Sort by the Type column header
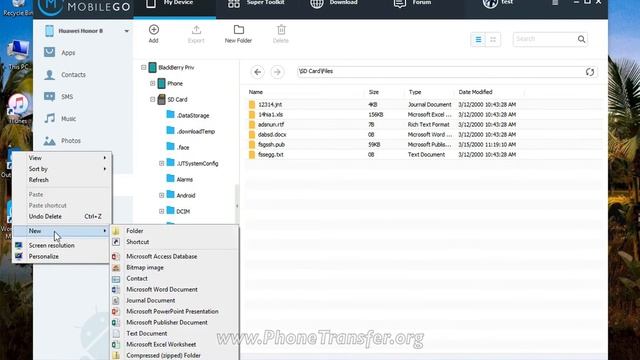The height and width of the screenshot is (360, 640). click(x=415, y=92)
